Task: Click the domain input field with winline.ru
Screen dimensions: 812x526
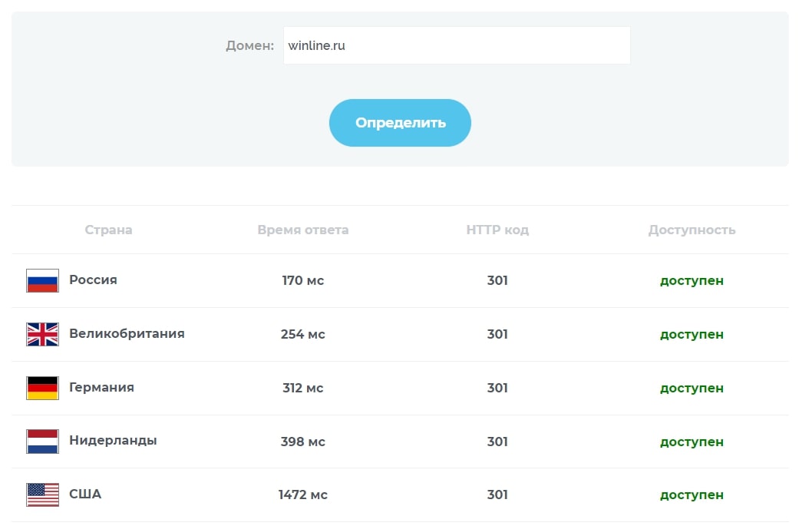Action: [457, 45]
